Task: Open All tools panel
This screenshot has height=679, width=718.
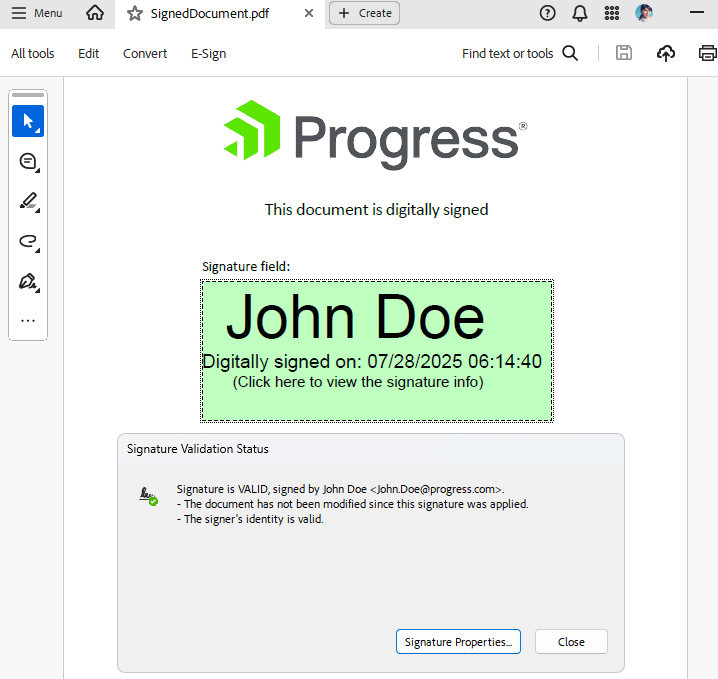Action: (33, 54)
